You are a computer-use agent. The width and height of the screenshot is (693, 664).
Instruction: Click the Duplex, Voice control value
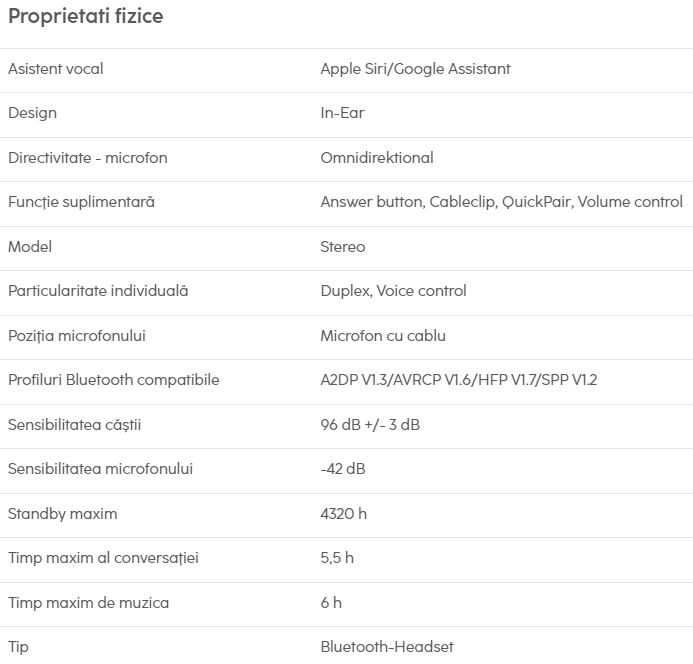[393, 291]
